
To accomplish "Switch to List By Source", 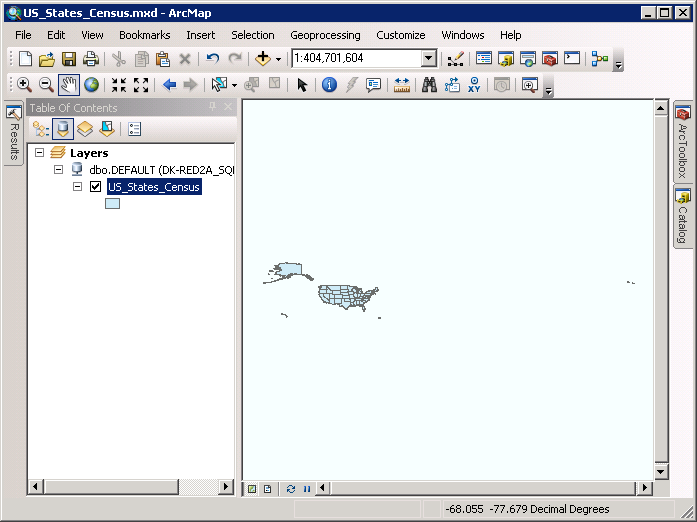I will [x=63, y=129].
